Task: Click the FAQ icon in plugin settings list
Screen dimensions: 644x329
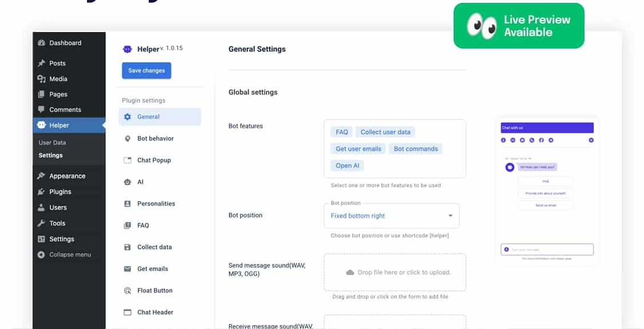Action: pos(128,225)
